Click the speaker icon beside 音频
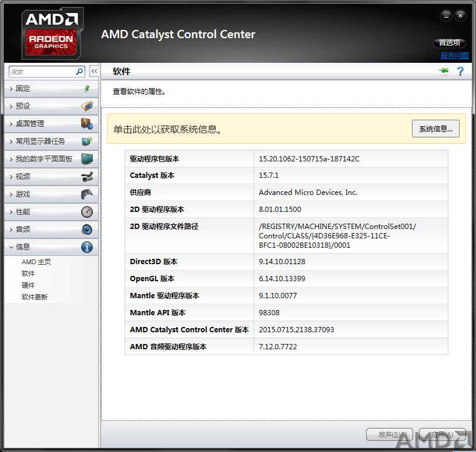 [87, 229]
